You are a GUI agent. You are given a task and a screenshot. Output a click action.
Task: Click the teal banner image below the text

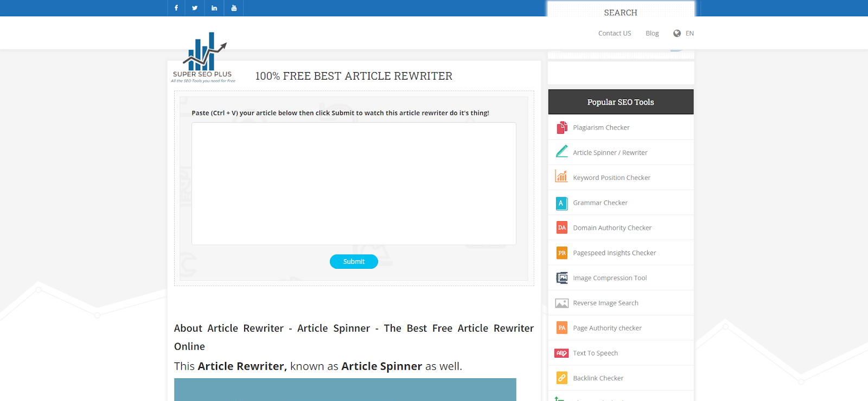pos(345,390)
